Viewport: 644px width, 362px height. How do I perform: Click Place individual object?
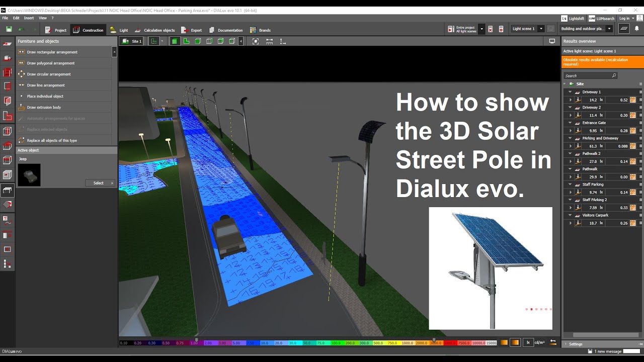pos(64,96)
